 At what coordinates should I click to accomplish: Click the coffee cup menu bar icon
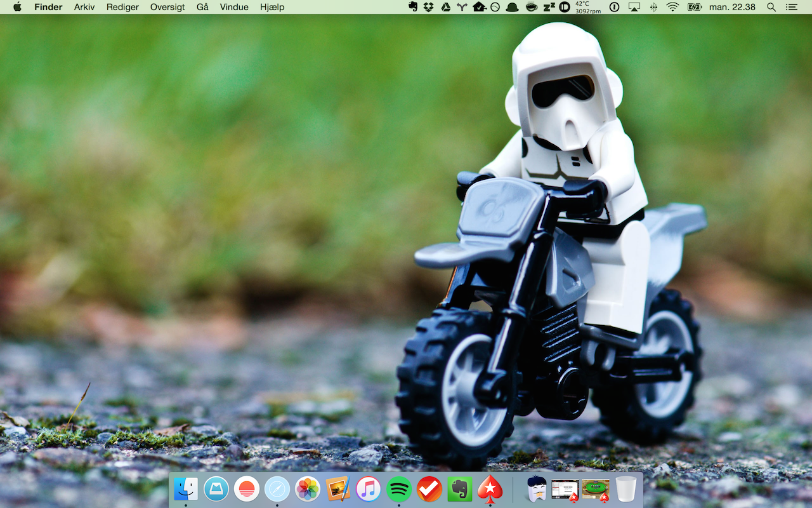(531, 7)
